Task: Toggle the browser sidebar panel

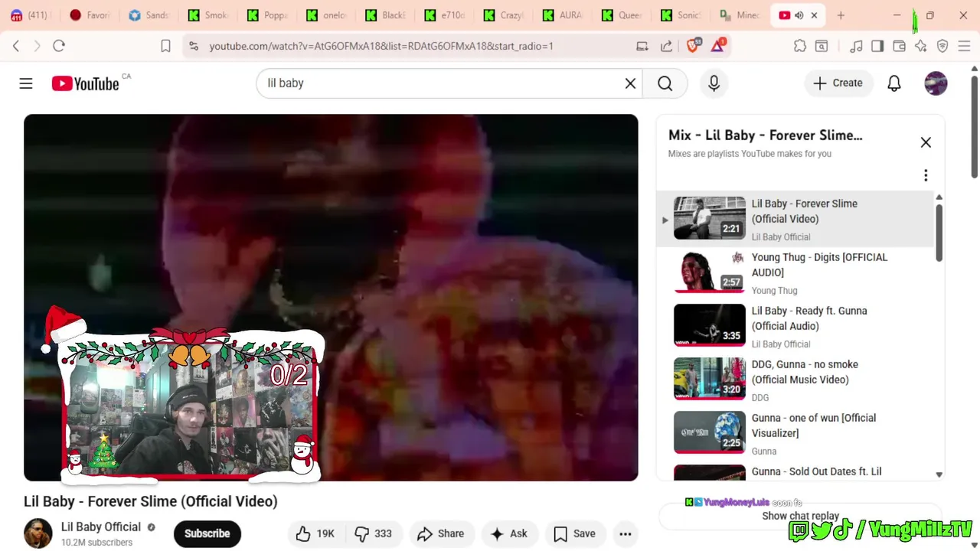Action: click(877, 46)
